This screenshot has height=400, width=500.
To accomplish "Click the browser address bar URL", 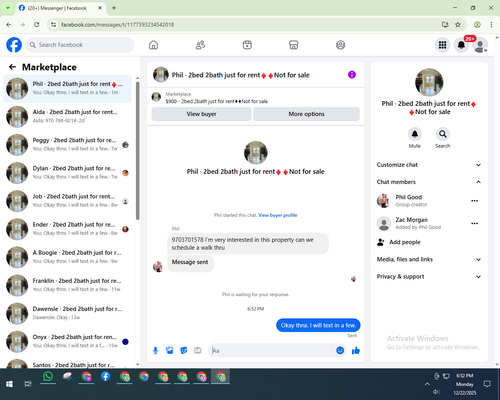I will tap(117, 25).
